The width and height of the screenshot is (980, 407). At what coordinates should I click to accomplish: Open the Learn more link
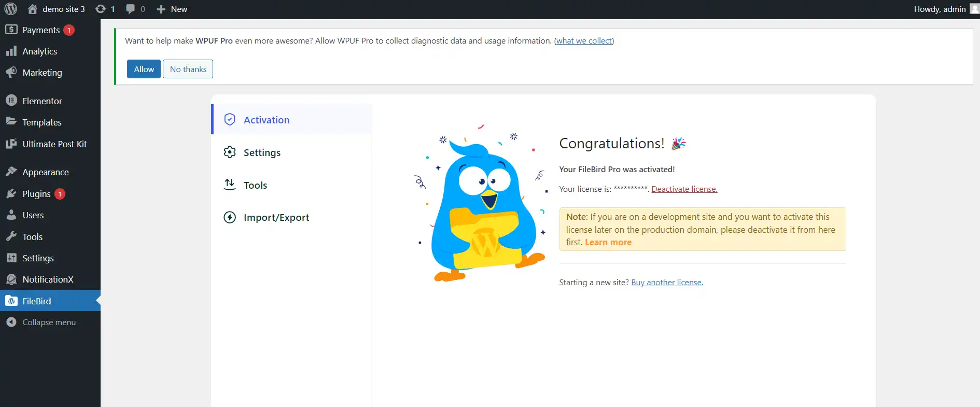pyautogui.click(x=608, y=242)
